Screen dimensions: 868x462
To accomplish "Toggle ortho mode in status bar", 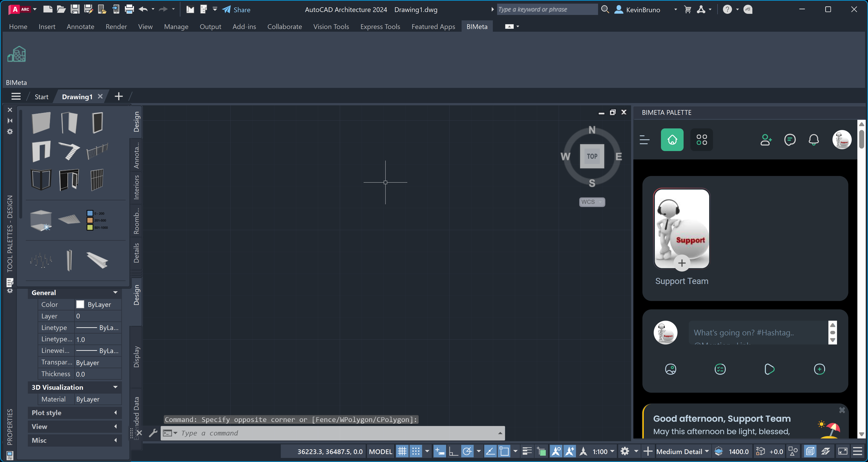I will 453,452.
